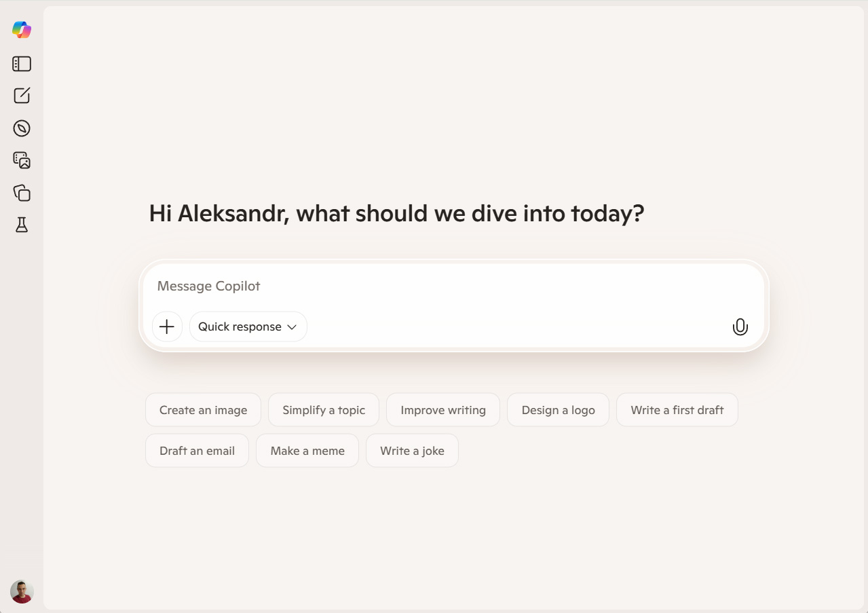Open the Pages stacked squares icon
Image resolution: width=868 pixels, height=613 pixels.
tap(22, 193)
